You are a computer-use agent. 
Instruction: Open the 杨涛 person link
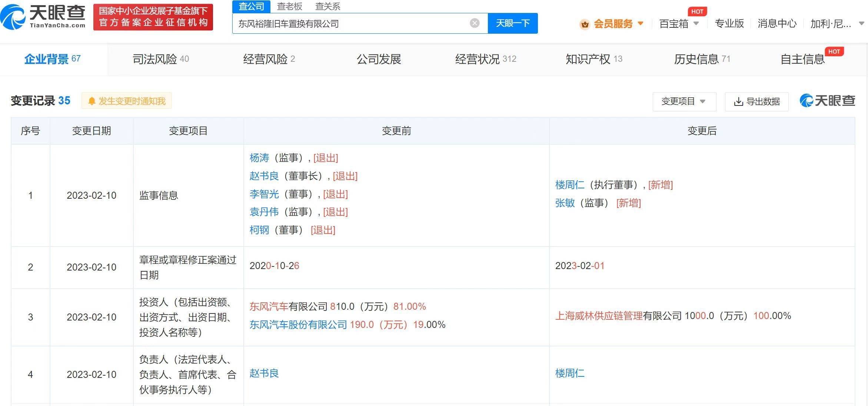pos(259,158)
